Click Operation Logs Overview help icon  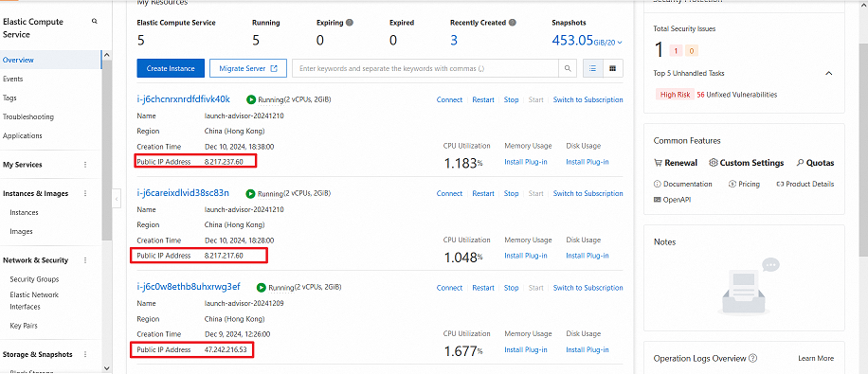click(x=752, y=358)
